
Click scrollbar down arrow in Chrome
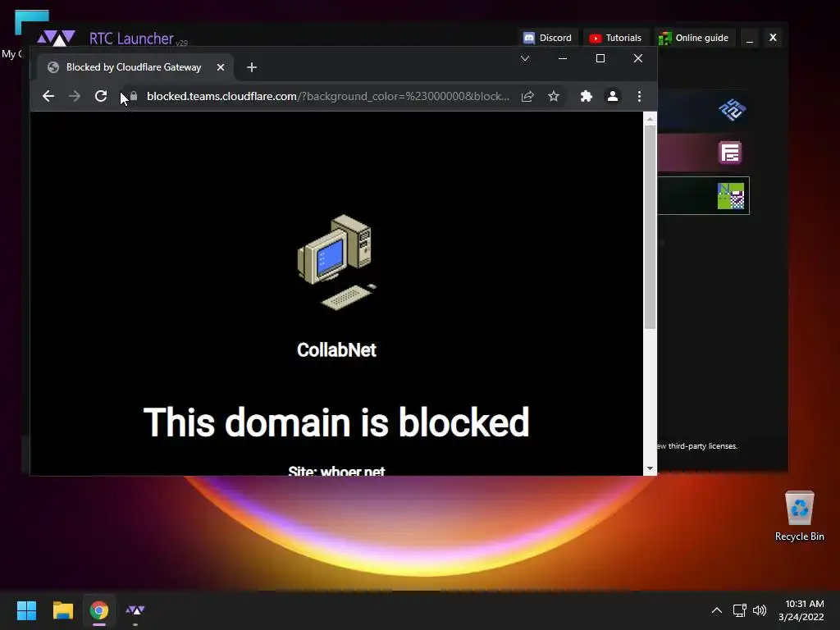[650, 468]
